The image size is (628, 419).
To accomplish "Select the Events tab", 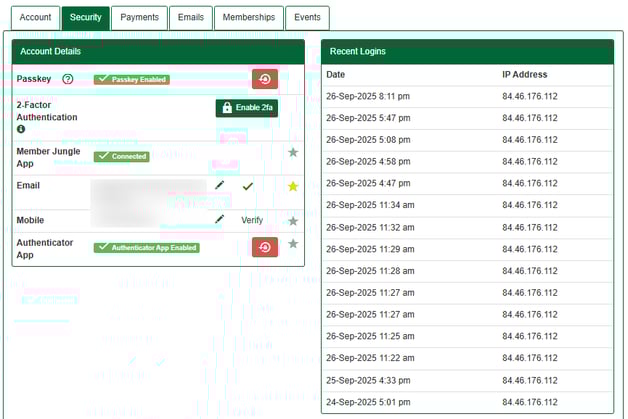I will coord(307,17).
